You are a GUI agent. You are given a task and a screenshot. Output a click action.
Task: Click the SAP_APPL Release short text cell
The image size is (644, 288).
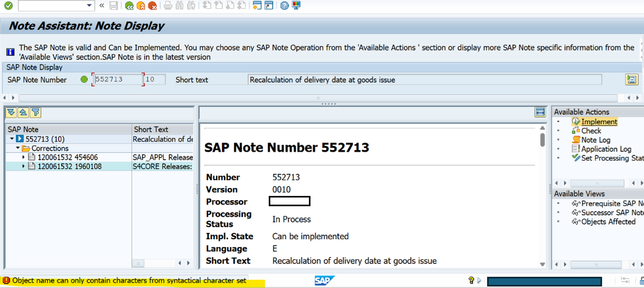pos(163,157)
